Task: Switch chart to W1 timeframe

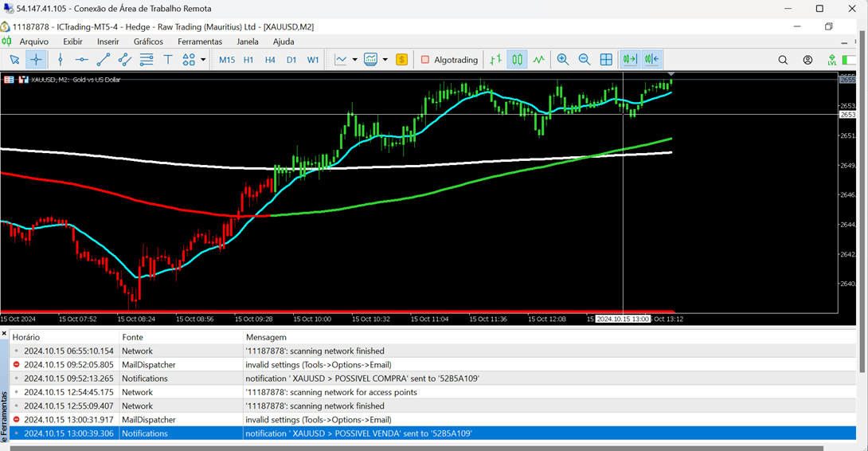Action: pos(313,60)
